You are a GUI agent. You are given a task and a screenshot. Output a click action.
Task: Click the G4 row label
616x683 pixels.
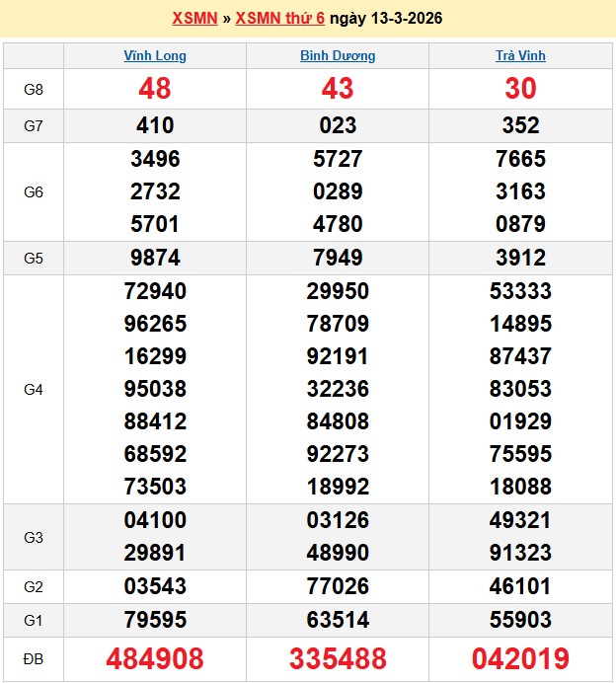tap(34, 390)
